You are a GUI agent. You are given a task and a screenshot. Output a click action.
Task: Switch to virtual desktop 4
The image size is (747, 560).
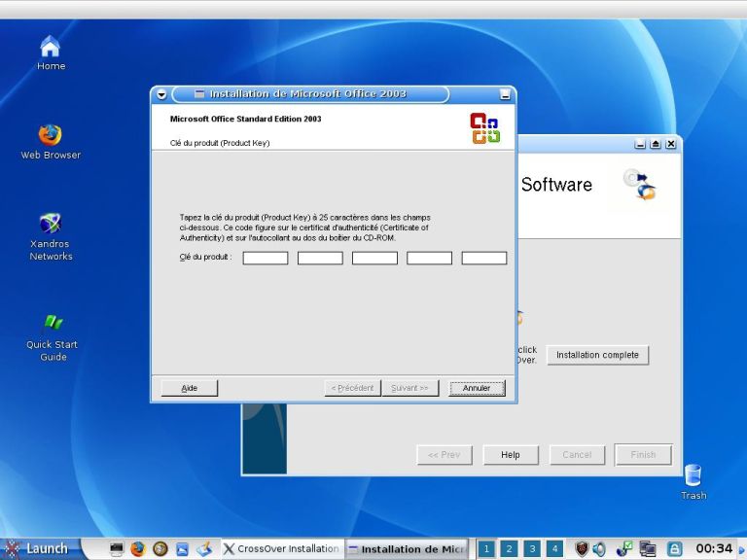click(554, 549)
